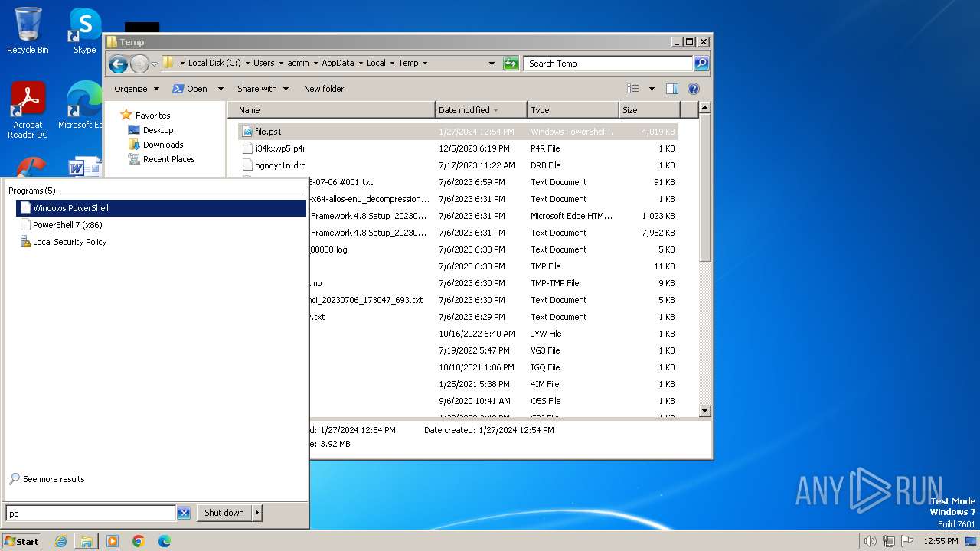The width and height of the screenshot is (980, 551).
Task: Change the view layout icon
Action: click(x=633, y=89)
